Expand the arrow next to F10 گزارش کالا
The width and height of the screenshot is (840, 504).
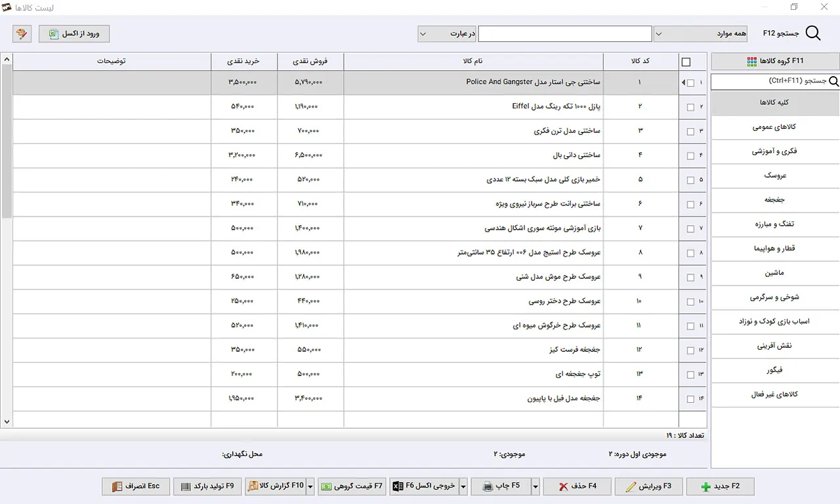coord(310,486)
